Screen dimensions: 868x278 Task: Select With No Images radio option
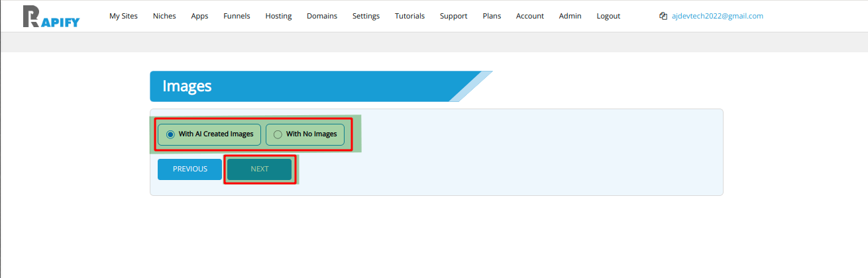[278, 134]
